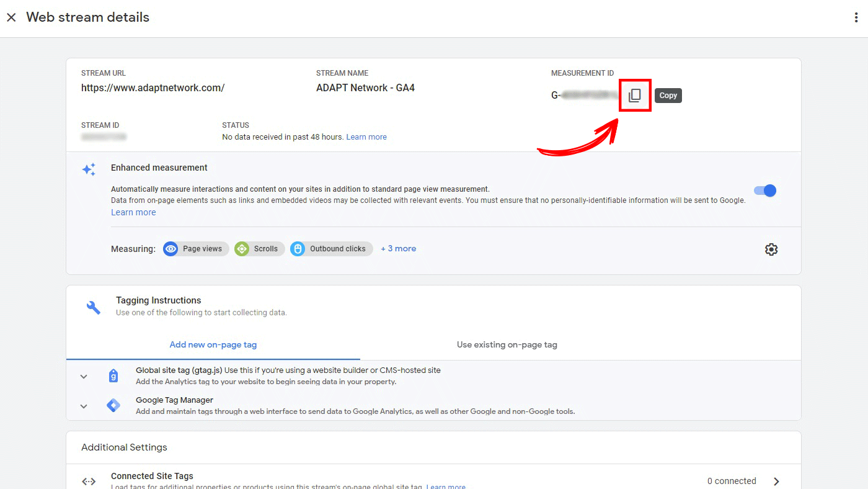Click the stream name ADAPT Network - GA4
Screen dimensions: 868x489
[365, 88]
